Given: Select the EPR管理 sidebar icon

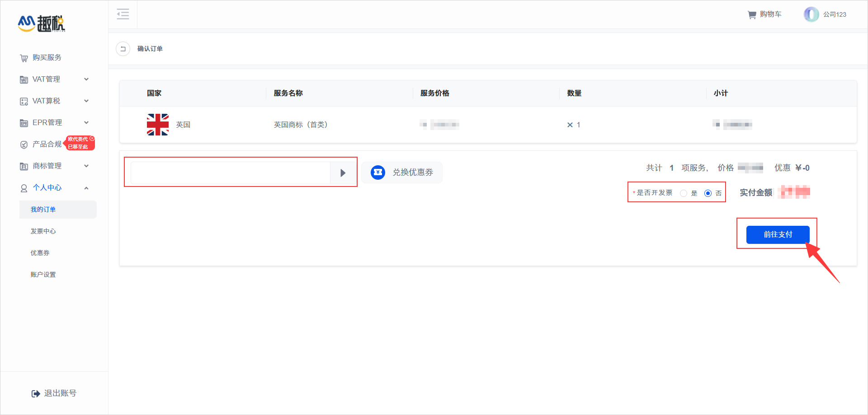Looking at the screenshot, I should 24,122.
